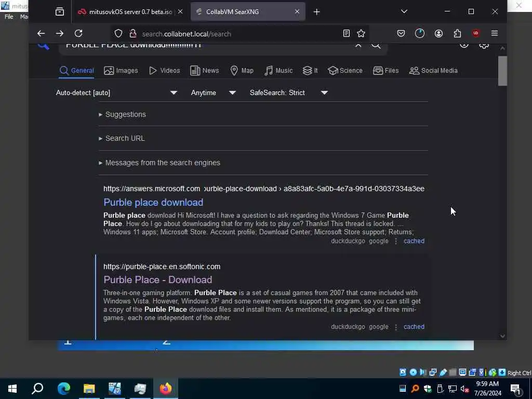Open the Windows Start menu

click(x=12, y=389)
